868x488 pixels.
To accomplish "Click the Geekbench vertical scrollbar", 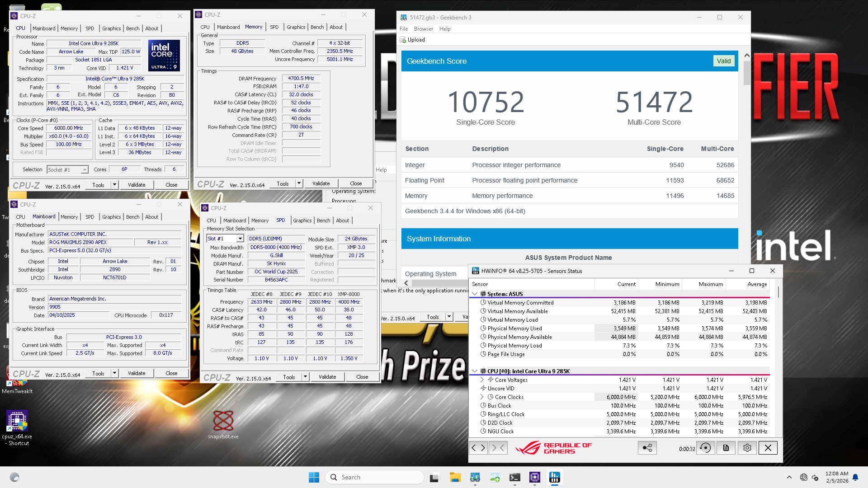I will pyautogui.click(x=747, y=72).
